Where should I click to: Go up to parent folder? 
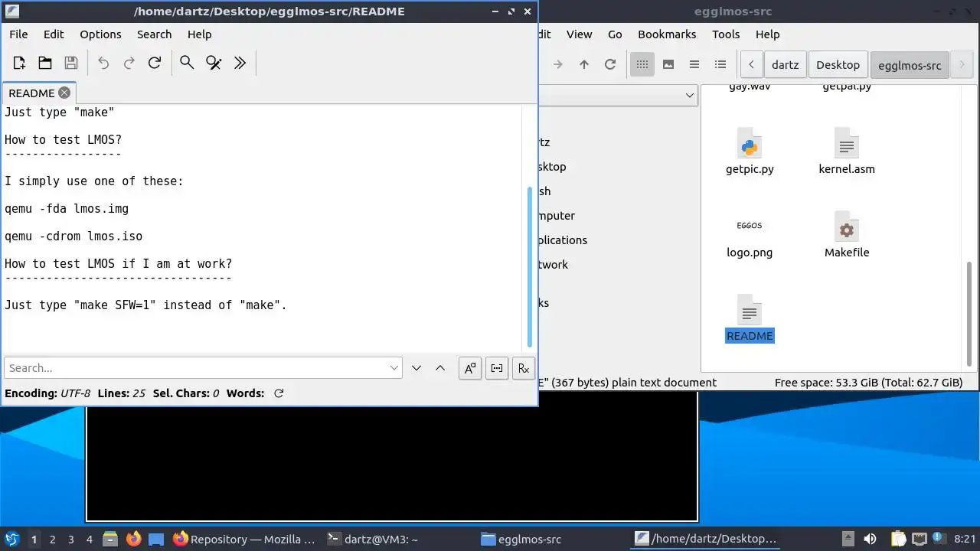tap(584, 64)
